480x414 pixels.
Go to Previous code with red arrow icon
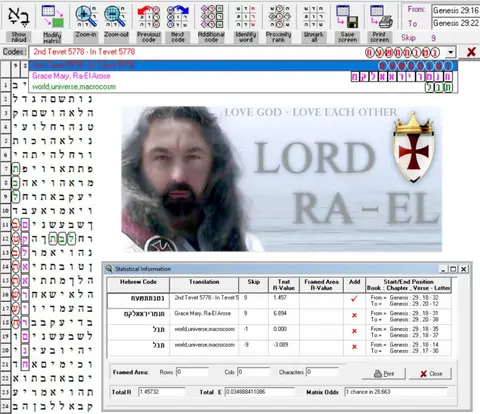[149, 16]
